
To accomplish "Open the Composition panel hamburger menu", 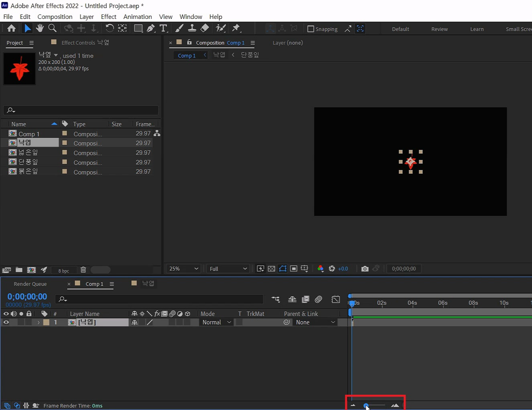I will pos(253,43).
